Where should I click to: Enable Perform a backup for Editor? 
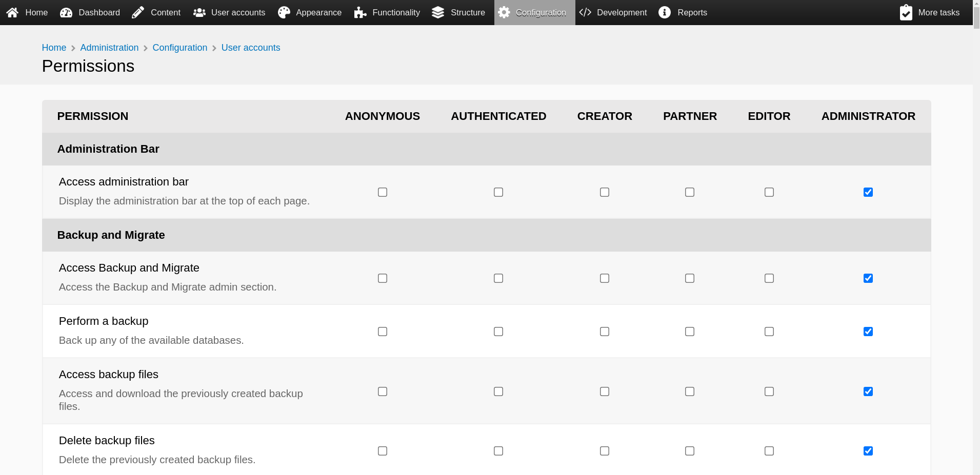(769, 332)
